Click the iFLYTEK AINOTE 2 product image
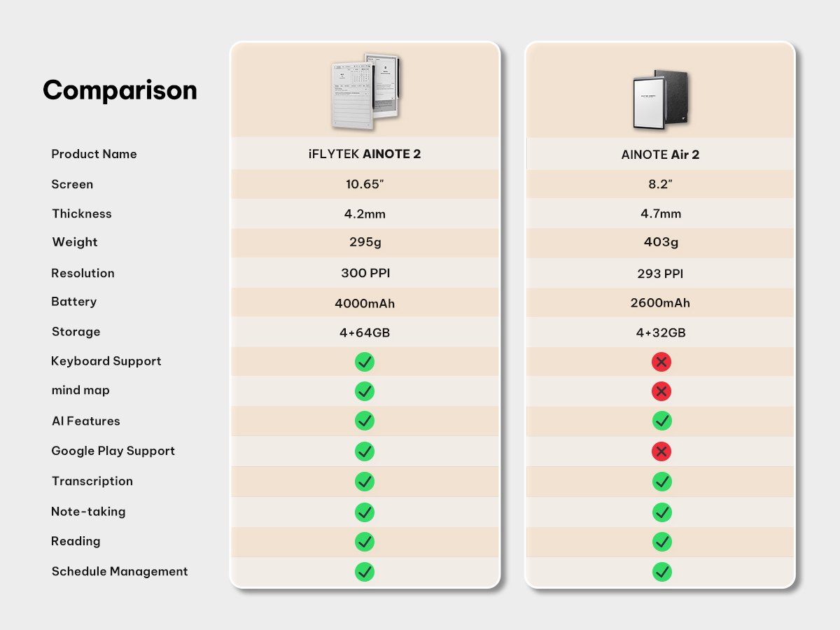This screenshot has width=840, height=630. coord(364,90)
